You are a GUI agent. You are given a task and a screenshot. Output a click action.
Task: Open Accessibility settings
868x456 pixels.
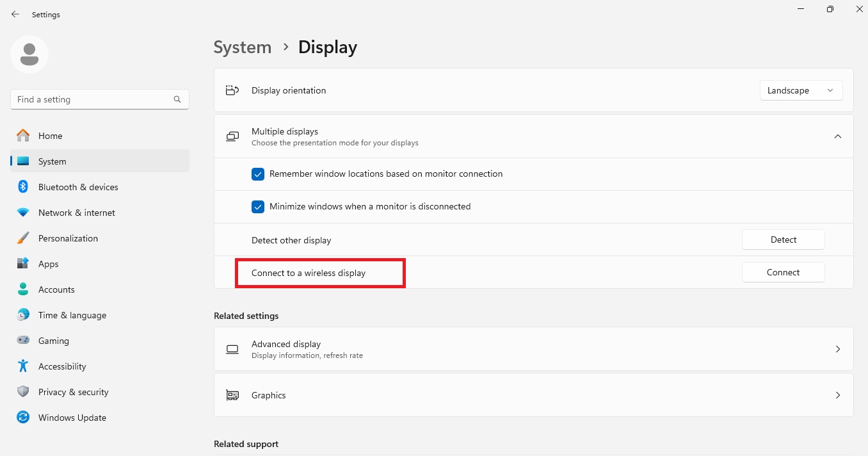pyautogui.click(x=100, y=366)
